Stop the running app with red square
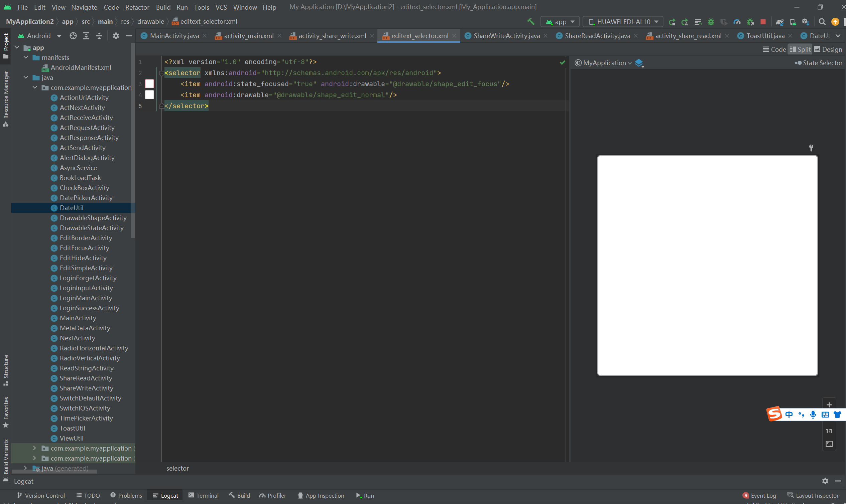Viewport: 846px width, 504px height. pyautogui.click(x=763, y=22)
